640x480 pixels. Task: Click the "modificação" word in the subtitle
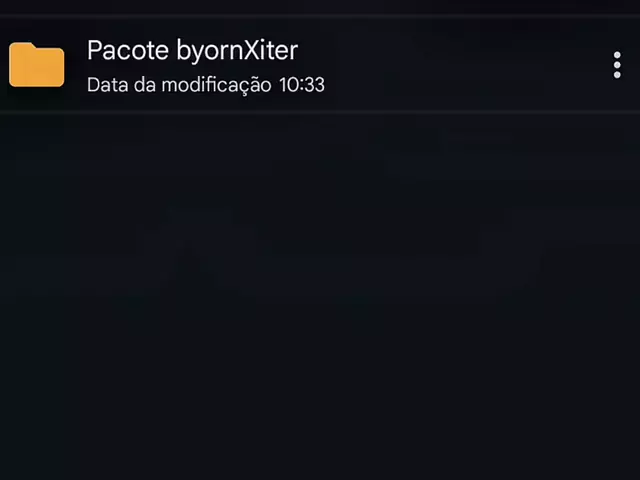[x=216, y=85]
